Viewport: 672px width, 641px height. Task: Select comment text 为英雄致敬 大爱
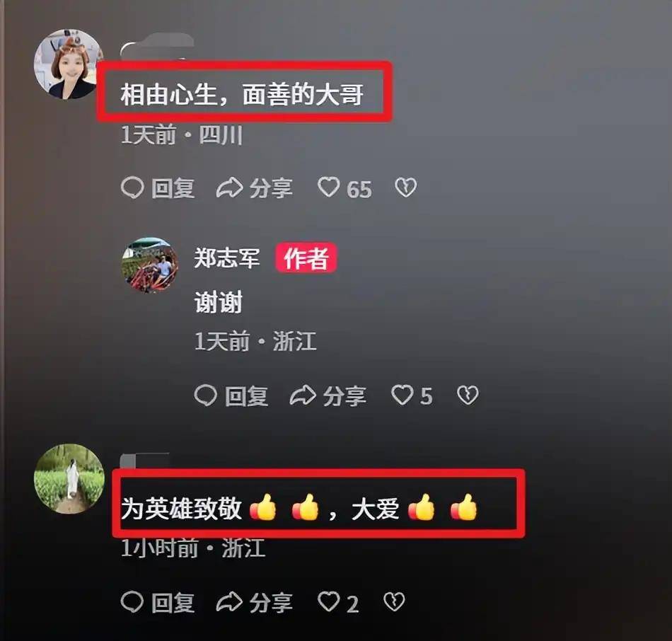click(300, 508)
